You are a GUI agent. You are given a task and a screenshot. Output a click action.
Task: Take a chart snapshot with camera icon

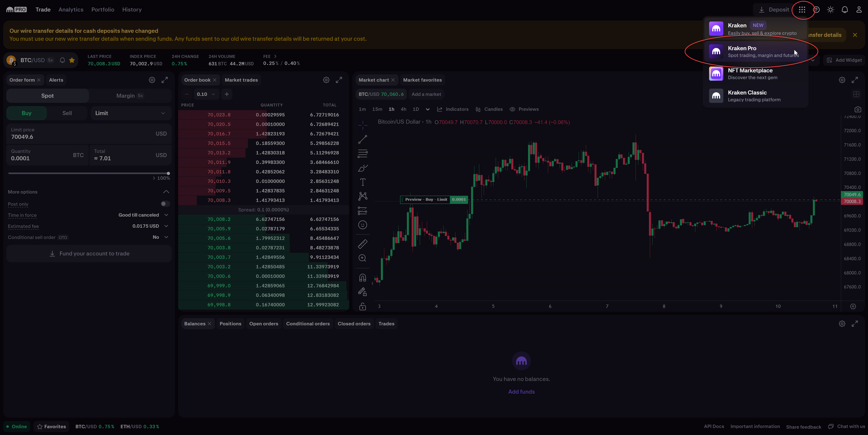tap(858, 109)
